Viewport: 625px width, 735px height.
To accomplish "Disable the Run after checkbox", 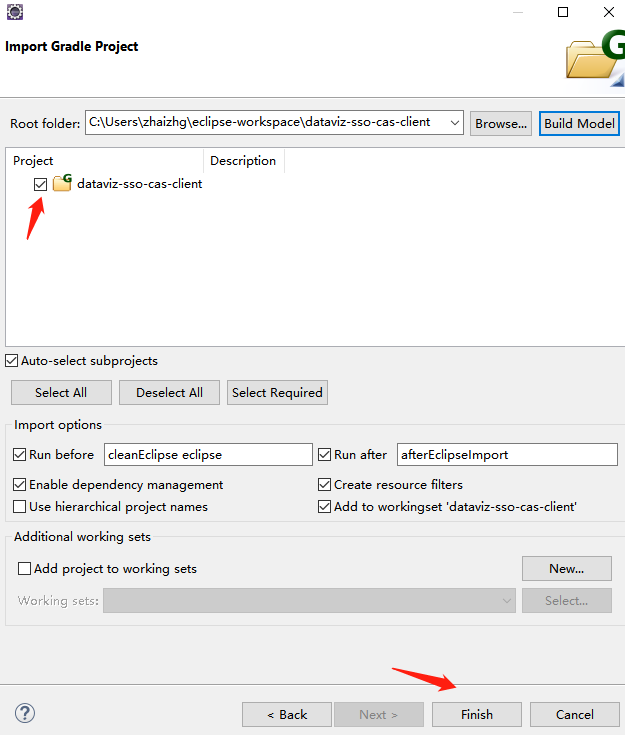I will pos(324,454).
